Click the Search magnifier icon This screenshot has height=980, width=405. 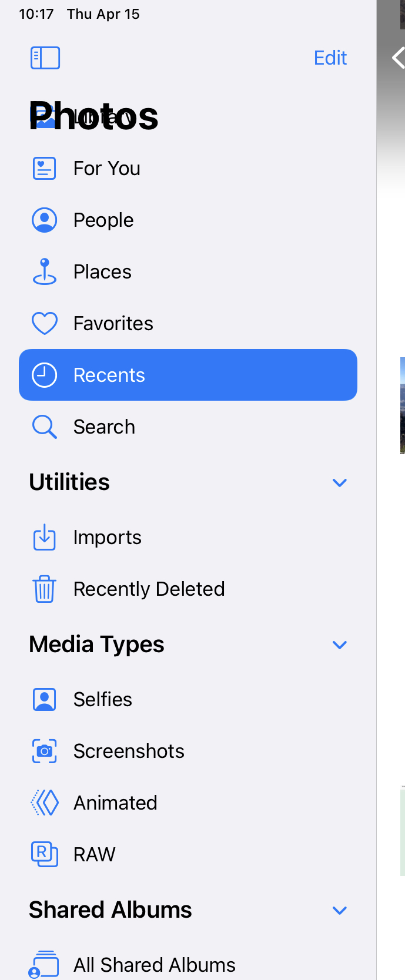coord(44,427)
